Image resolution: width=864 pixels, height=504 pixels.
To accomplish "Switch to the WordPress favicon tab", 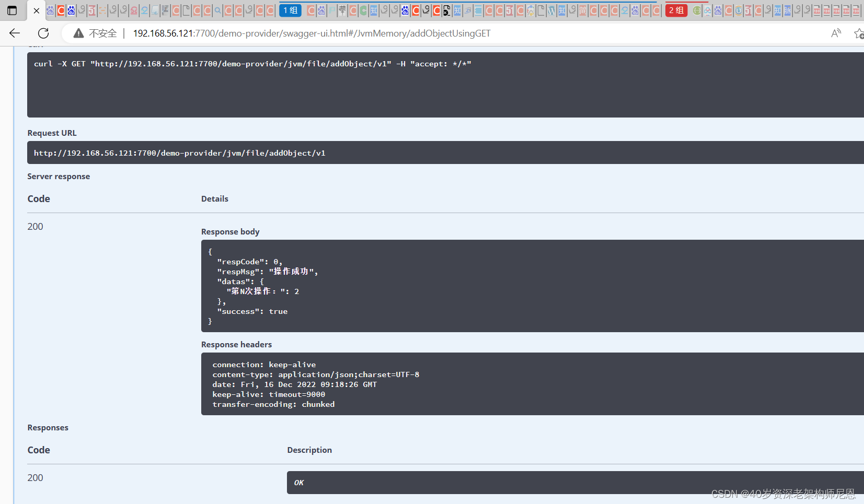I will click(x=551, y=10).
